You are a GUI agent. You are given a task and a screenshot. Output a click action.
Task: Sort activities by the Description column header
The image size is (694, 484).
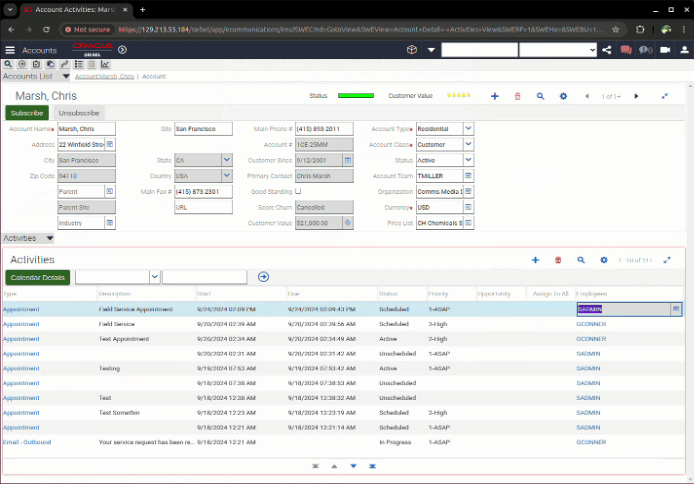115,294
